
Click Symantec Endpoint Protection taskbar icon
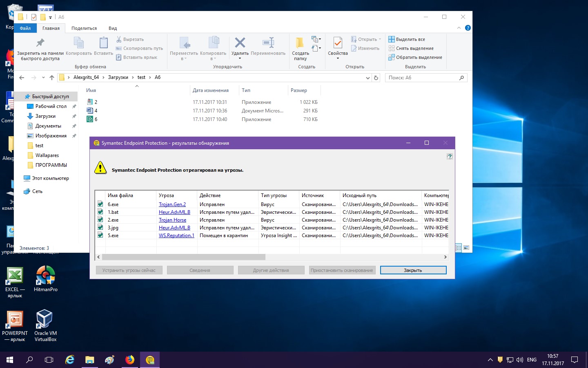click(x=150, y=360)
